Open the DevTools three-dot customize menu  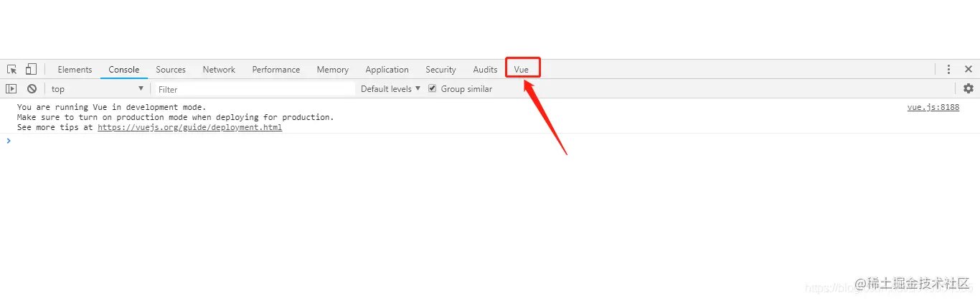pyautogui.click(x=948, y=70)
